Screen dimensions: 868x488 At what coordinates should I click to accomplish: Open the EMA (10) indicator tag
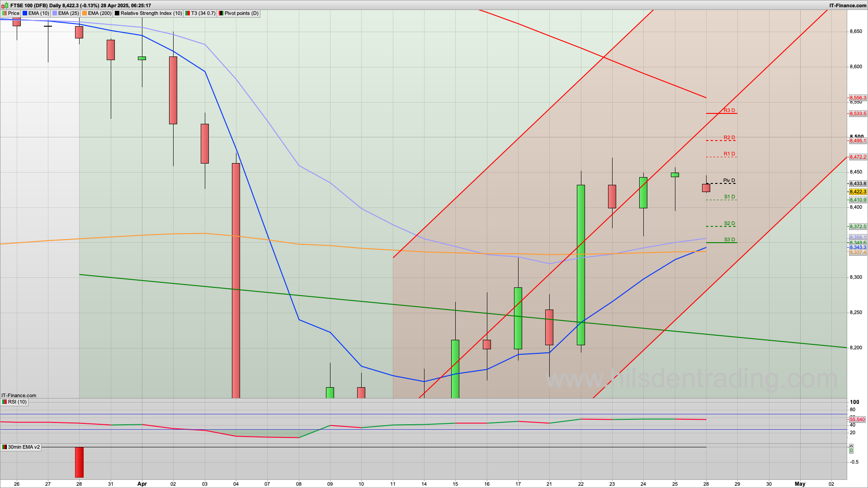36,14
